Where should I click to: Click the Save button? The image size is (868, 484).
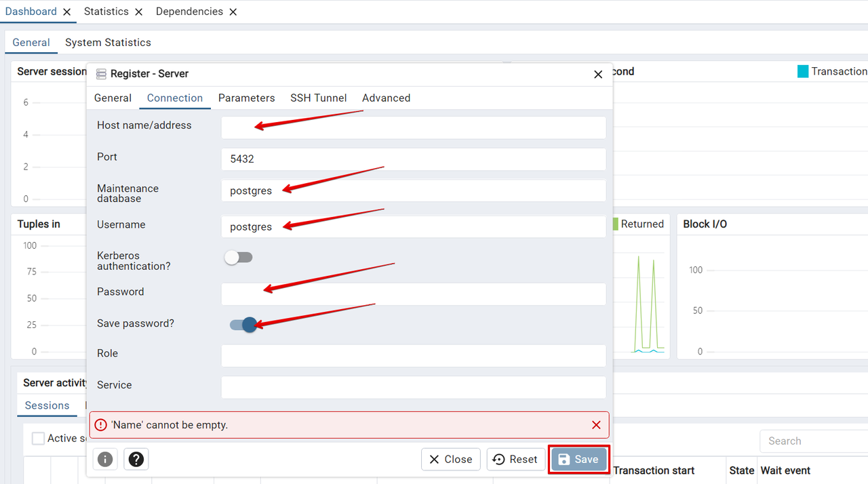[579, 459]
